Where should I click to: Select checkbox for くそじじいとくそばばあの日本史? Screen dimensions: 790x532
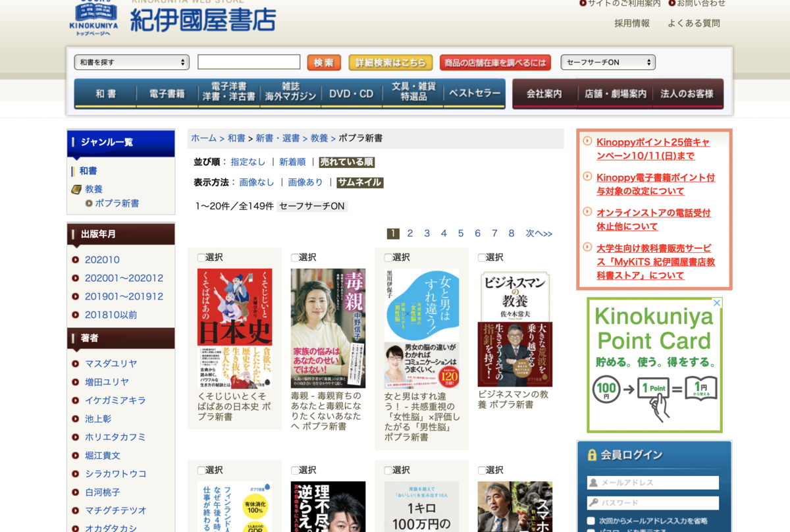[x=201, y=257]
